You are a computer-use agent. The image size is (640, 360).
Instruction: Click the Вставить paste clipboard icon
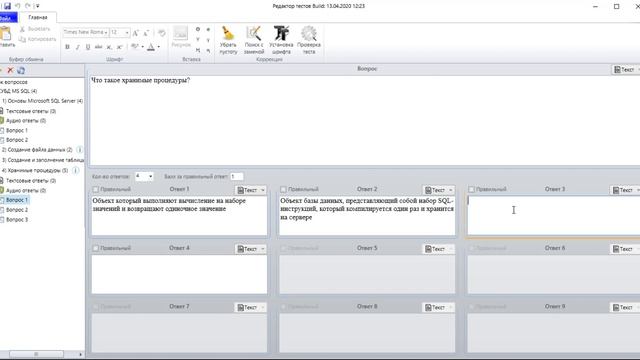(6, 33)
